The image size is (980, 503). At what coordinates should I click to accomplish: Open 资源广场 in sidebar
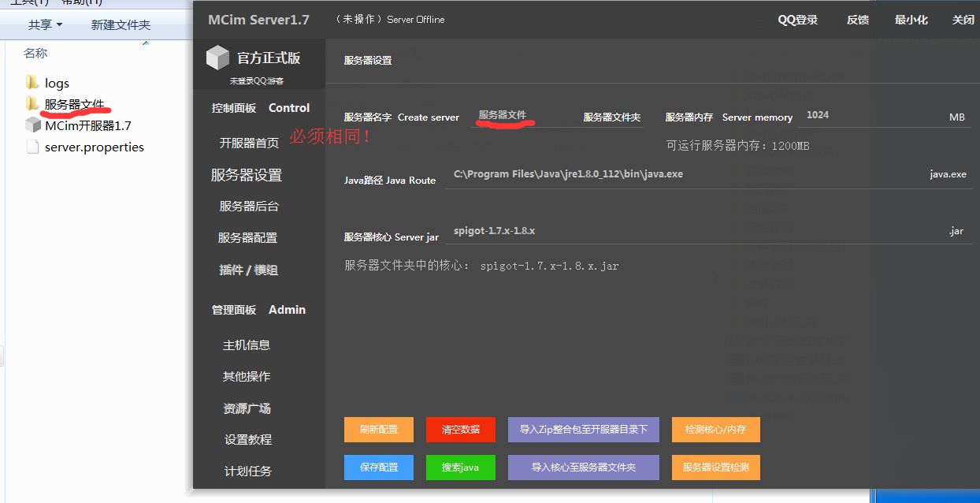click(x=247, y=408)
